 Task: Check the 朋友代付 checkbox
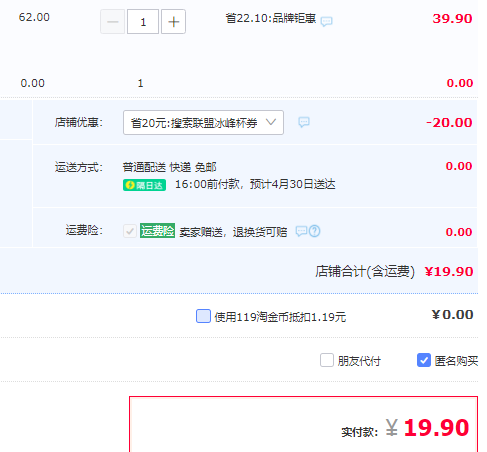click(x=327, y=360)
